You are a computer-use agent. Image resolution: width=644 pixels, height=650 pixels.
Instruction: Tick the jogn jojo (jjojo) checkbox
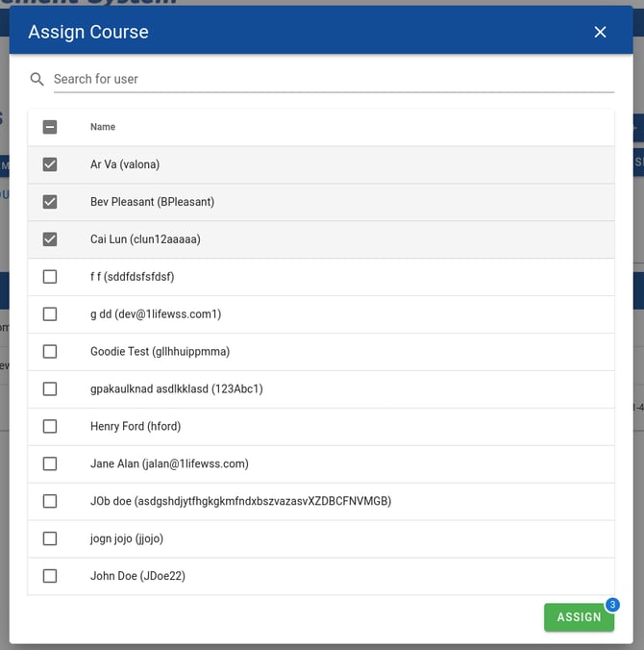pos(50,538)
